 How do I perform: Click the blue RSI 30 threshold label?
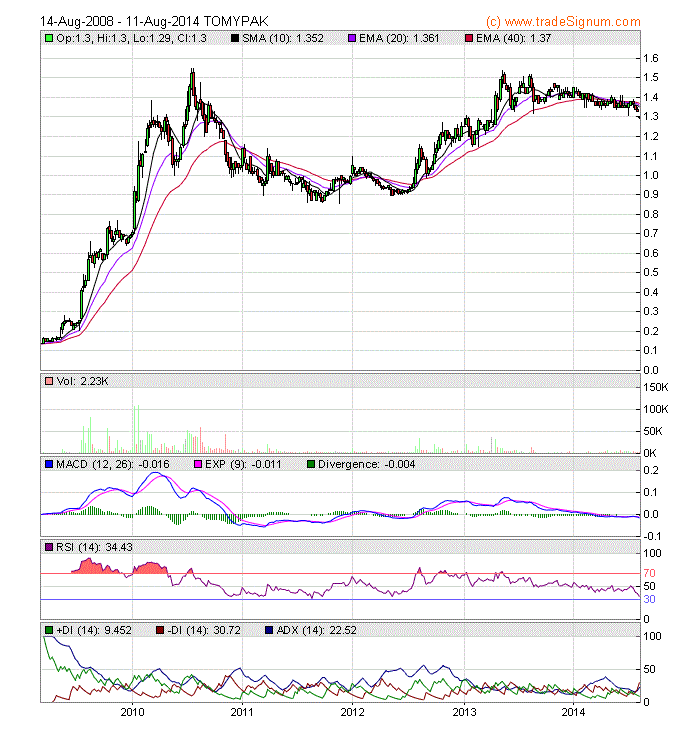tap(649, 599)
